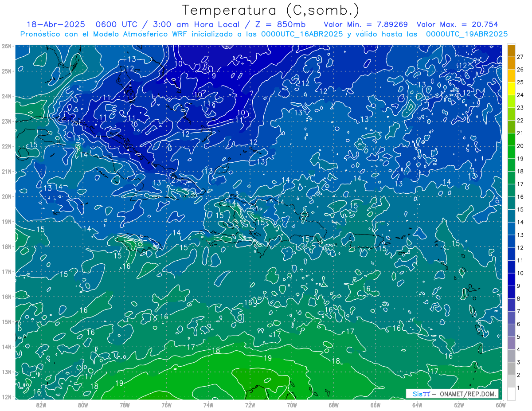Click the "21N" latitude axis label

(7, 171)
